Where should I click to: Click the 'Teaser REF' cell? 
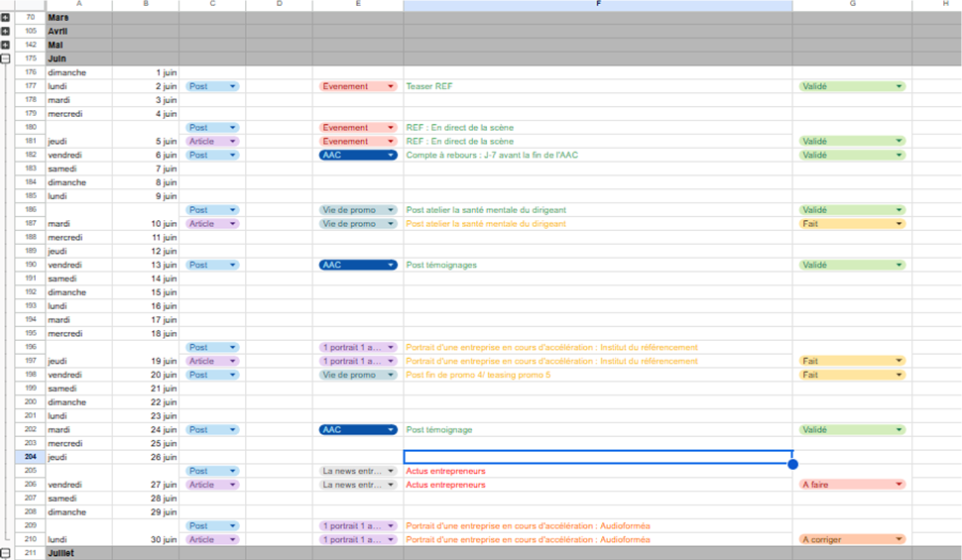(595, 86)
